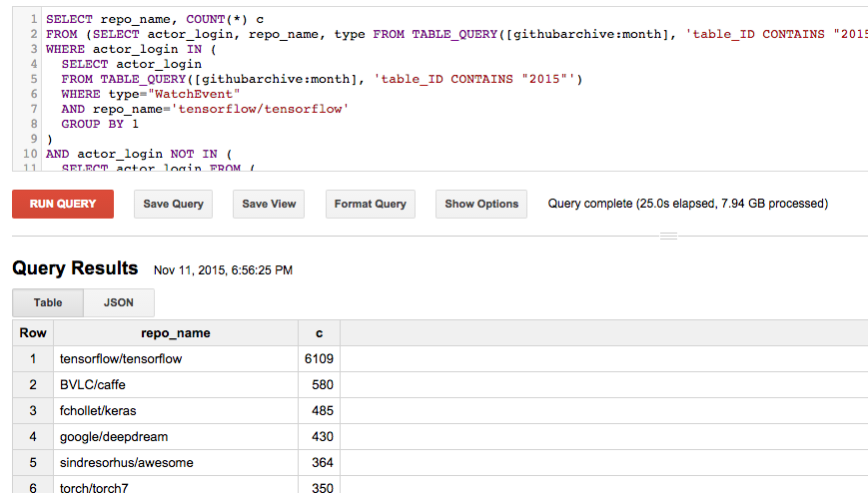Click the count value 430
The height and width of the screenshot is (493, 868).
point(323,436)
